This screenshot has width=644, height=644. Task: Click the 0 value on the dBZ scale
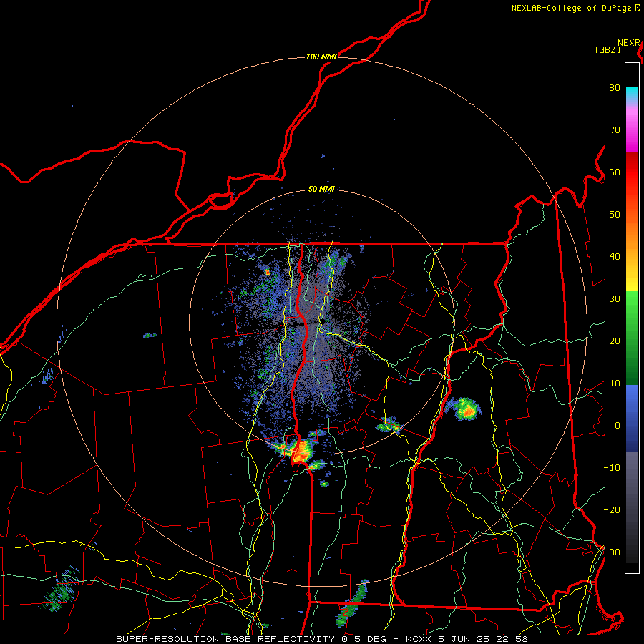pyautogui.click(x=617, y=426)
